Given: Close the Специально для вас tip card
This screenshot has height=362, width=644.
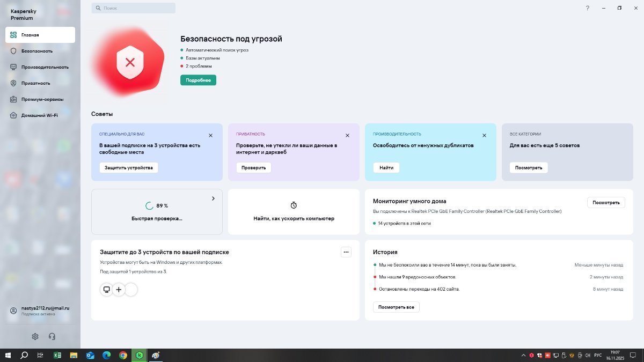Looking at the screenshot, I should [210, 136].
